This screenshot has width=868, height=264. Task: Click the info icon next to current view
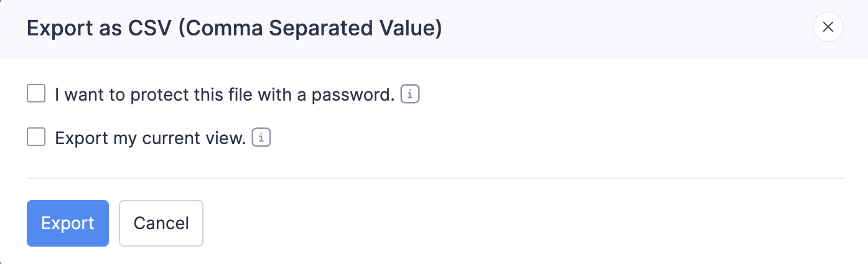[x=262, y=137]
